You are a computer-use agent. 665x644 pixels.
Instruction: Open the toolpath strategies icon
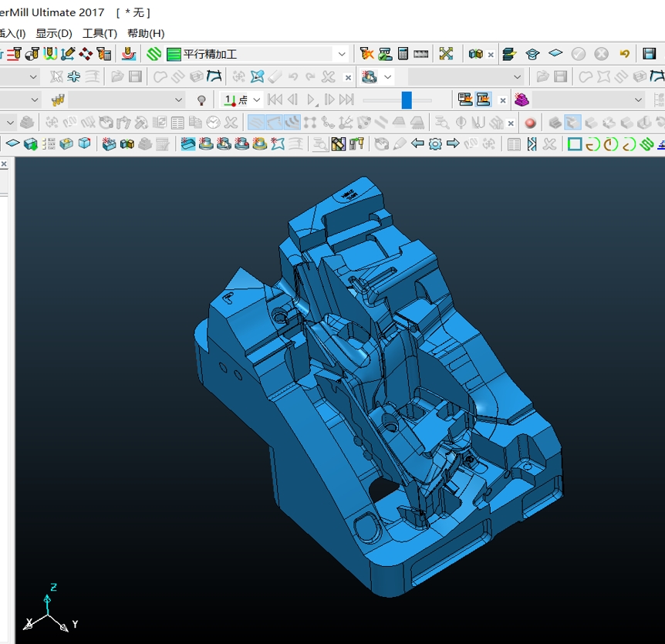(x=129, y=54)
